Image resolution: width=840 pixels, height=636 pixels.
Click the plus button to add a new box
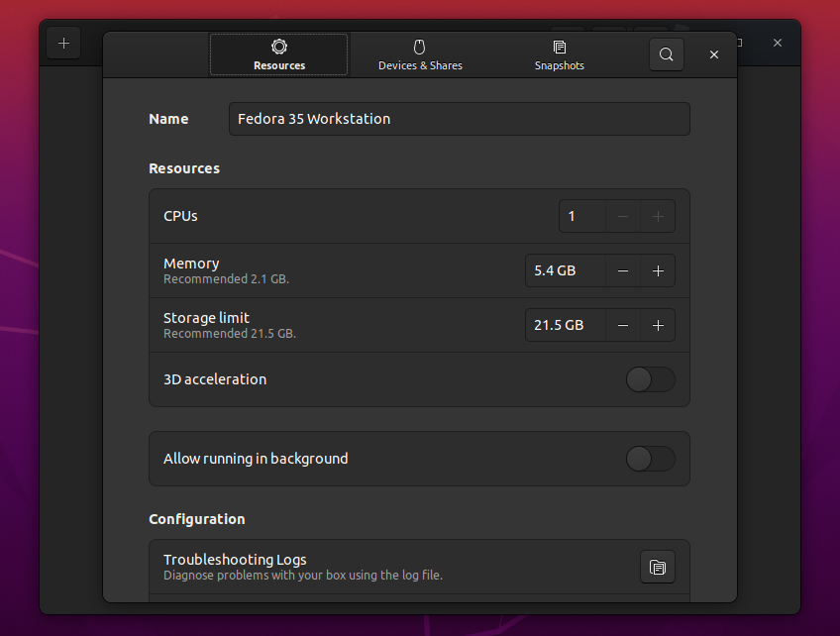click(63, 43)
